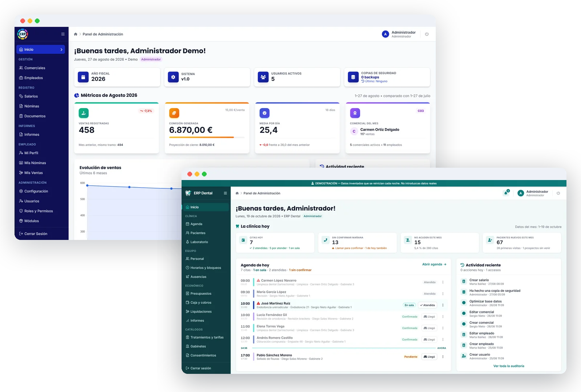This screenshot has width=581, height=392.
Task: Open Configuración in back window sidebar
Action: point(41,191)
